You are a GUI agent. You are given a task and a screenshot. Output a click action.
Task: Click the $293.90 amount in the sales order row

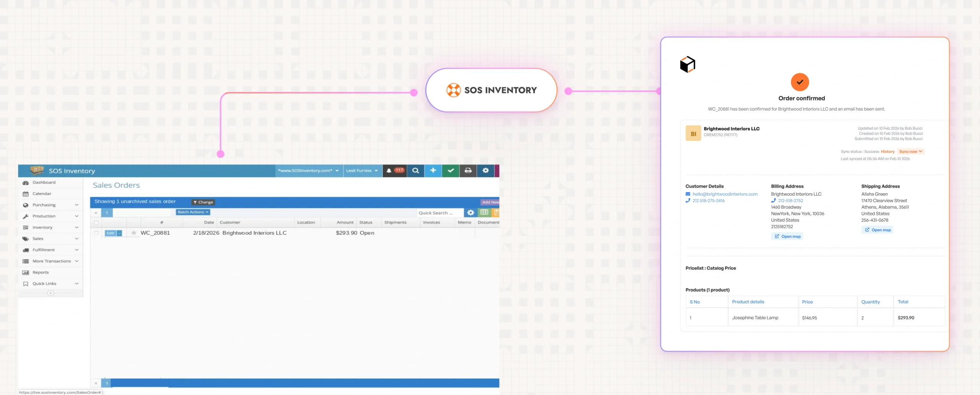(x=346, y=233)
